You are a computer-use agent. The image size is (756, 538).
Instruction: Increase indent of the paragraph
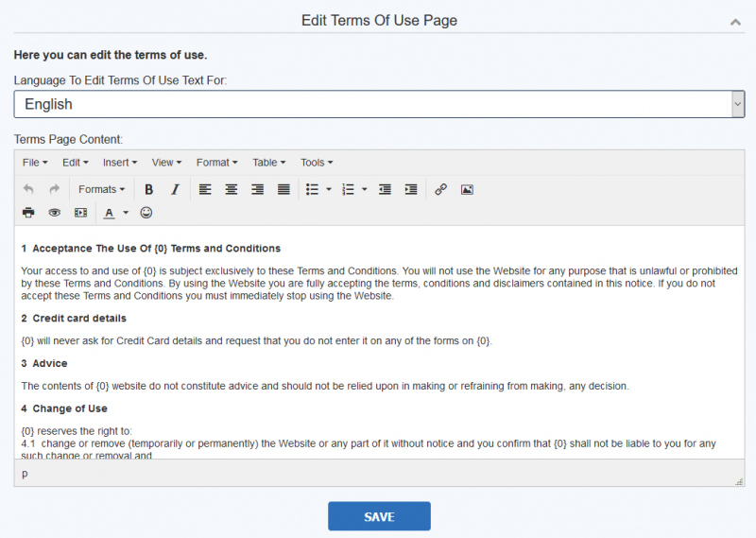pyautogui.click(x=411, y=189)
